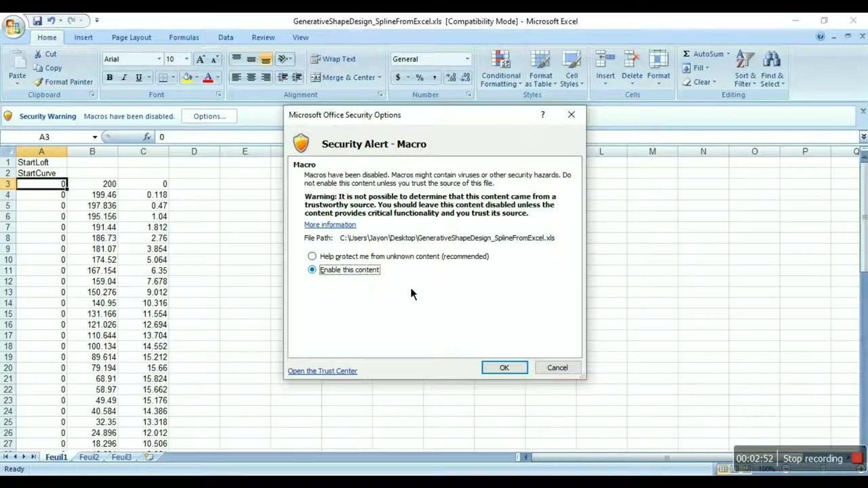Select the cell containing StartCurve
Image resolution: width=868 pixels, height=488 pixels.
(x=41, y=173)
